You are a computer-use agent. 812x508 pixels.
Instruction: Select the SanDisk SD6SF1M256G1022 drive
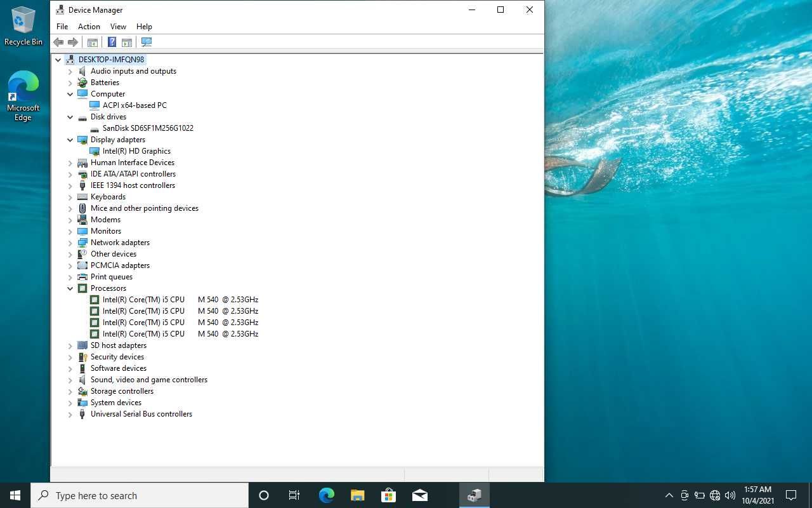point(148,128)
